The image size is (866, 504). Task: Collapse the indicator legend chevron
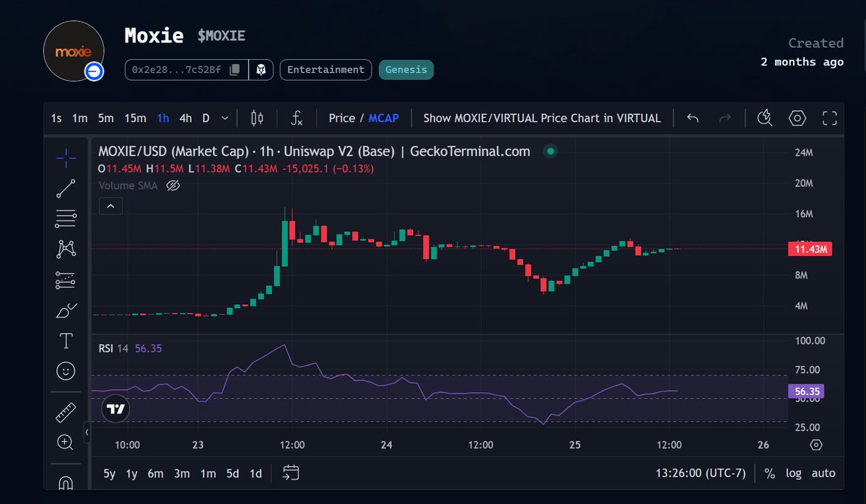coord(111,206)
